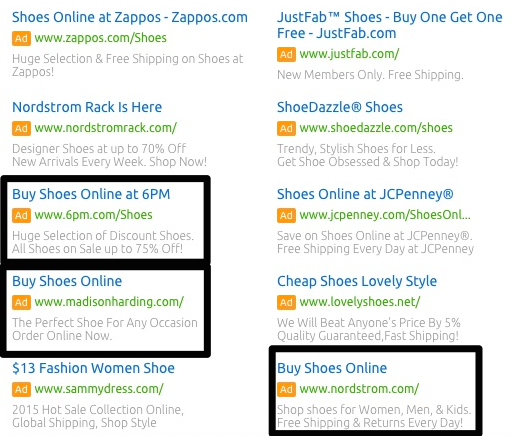The width and height of the screenshot is (513, 436).
Task: Visit the www.zappos.com/Shoes URL
Action: click(100, 38)
